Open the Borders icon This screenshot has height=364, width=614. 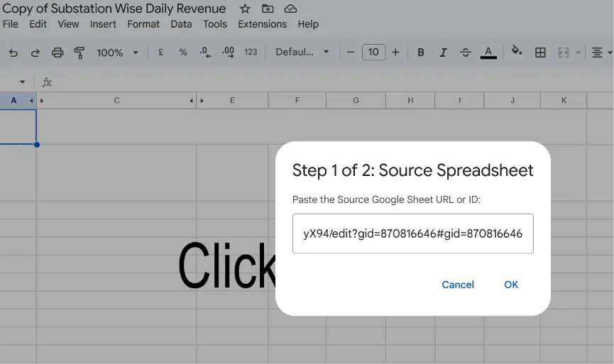click(x=540, y=53)
